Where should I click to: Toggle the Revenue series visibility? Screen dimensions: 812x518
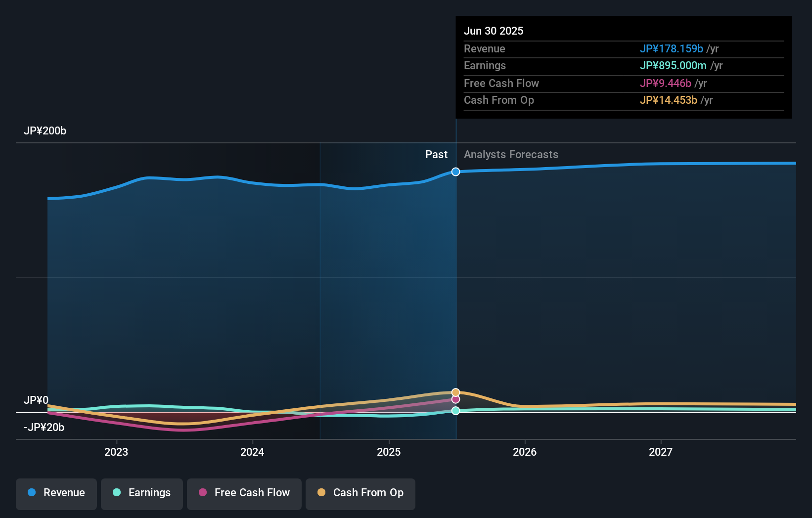pyautogui.click(x=56, y=493)
